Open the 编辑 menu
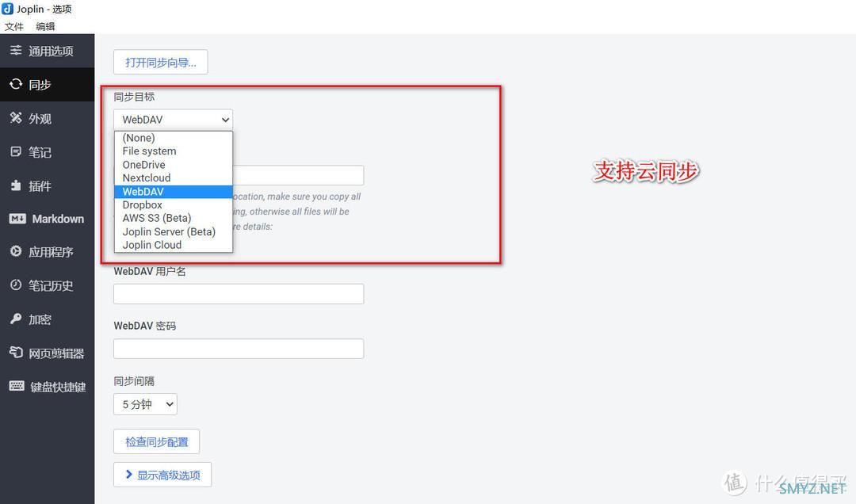Viewport: 856px width, 504px height. click(x=45, y=26)
